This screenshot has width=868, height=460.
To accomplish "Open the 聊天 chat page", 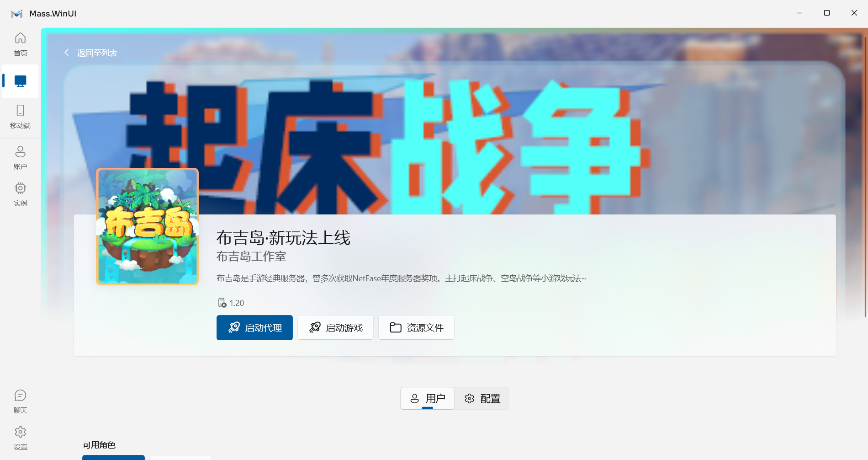I will (x=20, y=401).
